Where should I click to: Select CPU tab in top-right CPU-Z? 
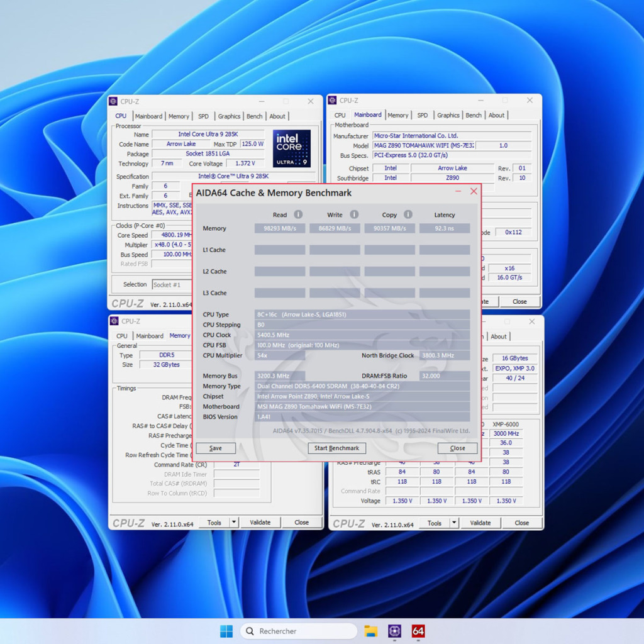tap(340, 116)
